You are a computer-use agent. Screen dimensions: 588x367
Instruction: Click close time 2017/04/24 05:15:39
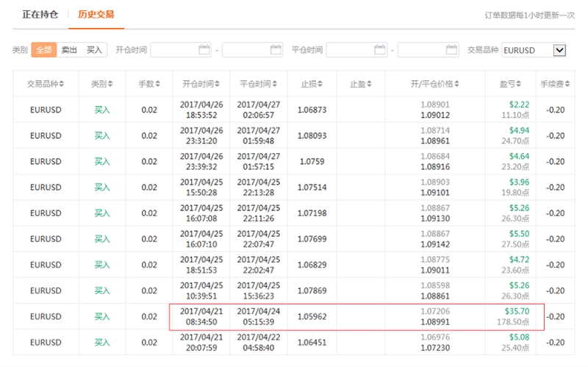click(x=259, y=317)
